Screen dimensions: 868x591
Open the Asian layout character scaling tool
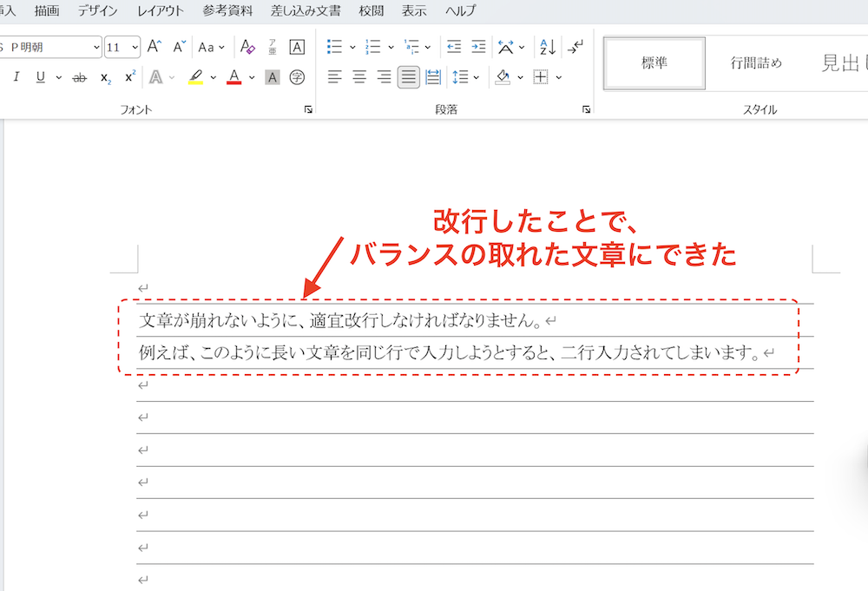pyautogui.click(x=505, y=47)
